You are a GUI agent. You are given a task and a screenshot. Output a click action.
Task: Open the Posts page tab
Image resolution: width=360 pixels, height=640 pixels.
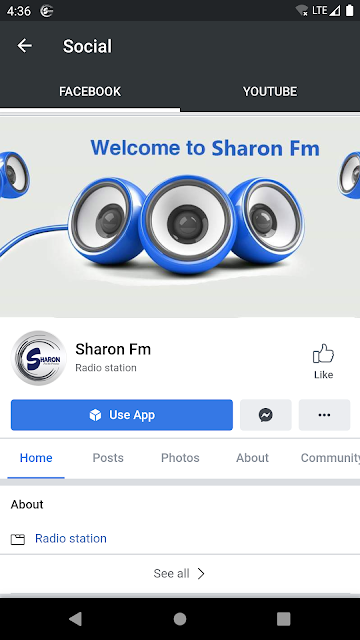(x=108, y=458)
